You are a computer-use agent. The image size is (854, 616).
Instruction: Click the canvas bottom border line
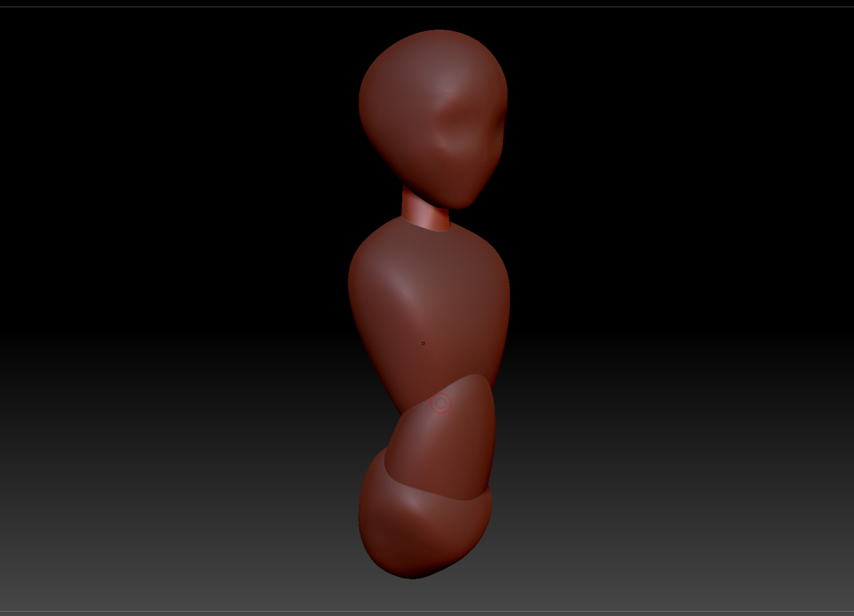tap(427, 612)
